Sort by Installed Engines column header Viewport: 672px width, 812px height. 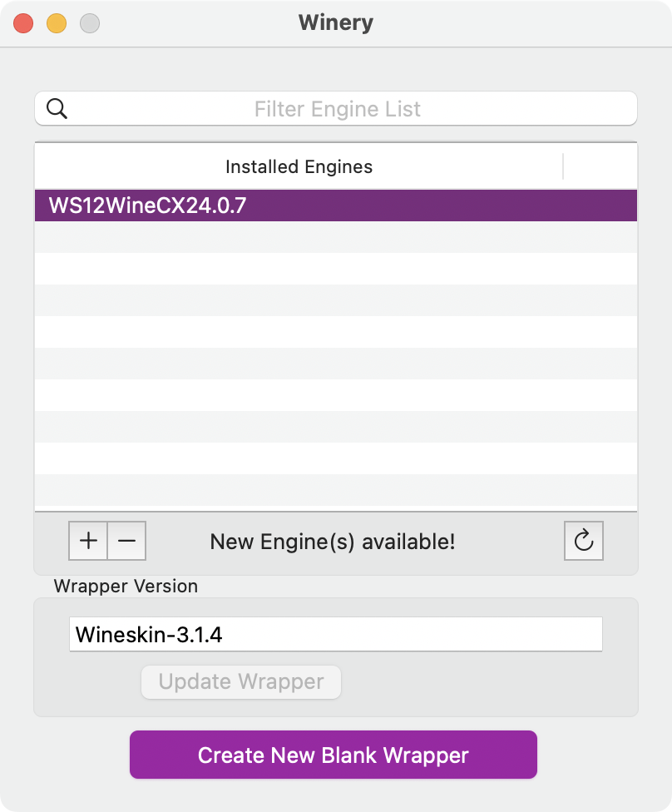click(x=299, y=166)
